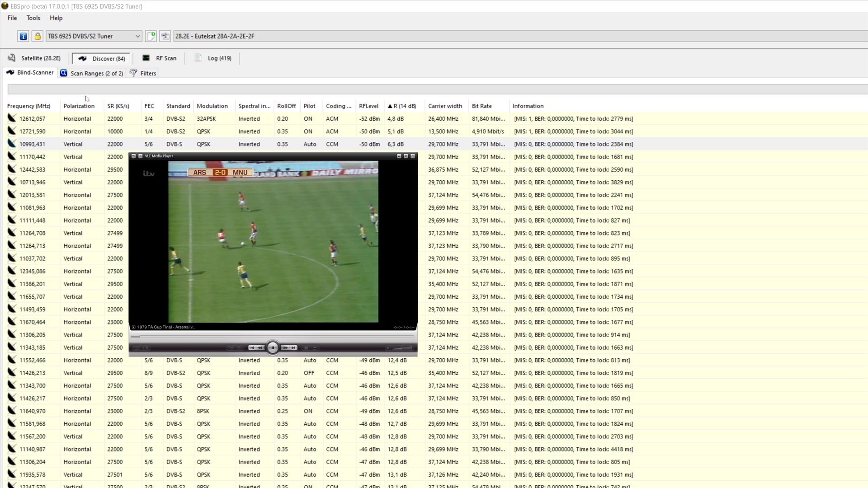Viewport: 868px width, 488px height.
Task: Sort by the Frequency (MHz) column header
Action: 28,106
